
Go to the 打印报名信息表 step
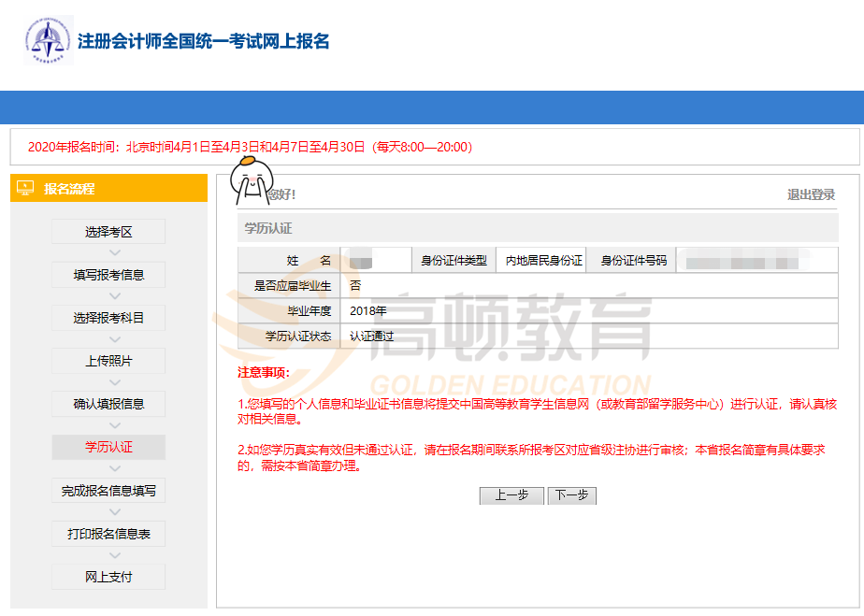point(108,534)
